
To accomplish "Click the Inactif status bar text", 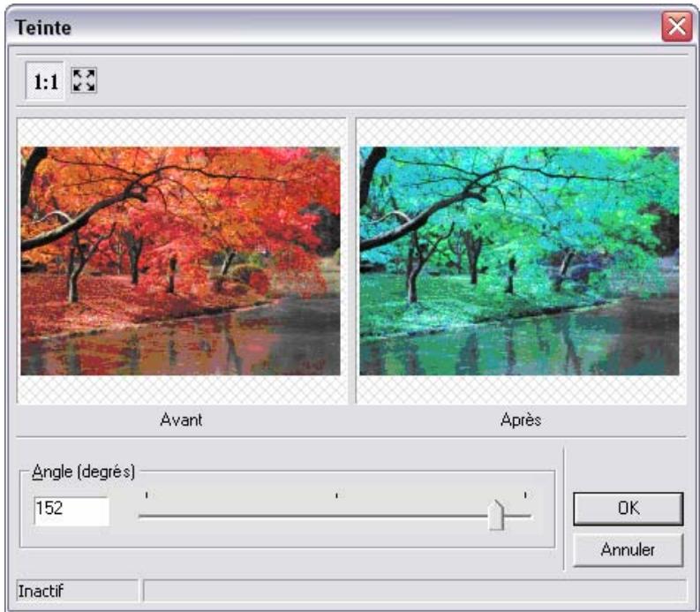I will pos(44,590).
